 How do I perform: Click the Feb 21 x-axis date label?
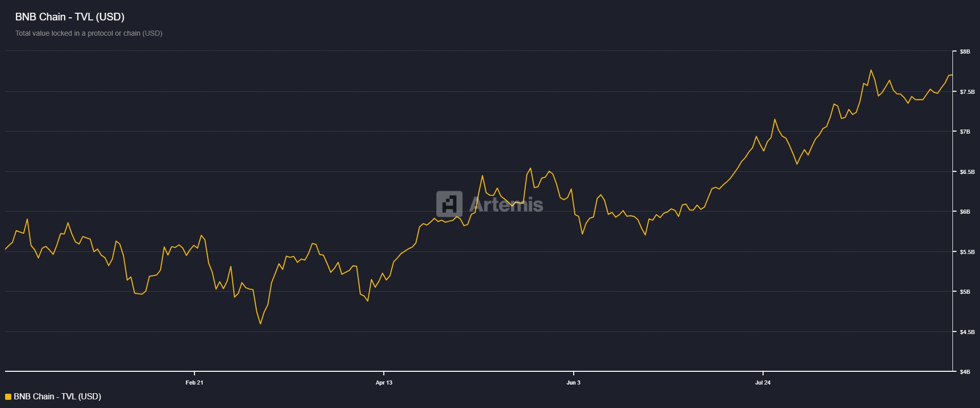tap(194, 382)
